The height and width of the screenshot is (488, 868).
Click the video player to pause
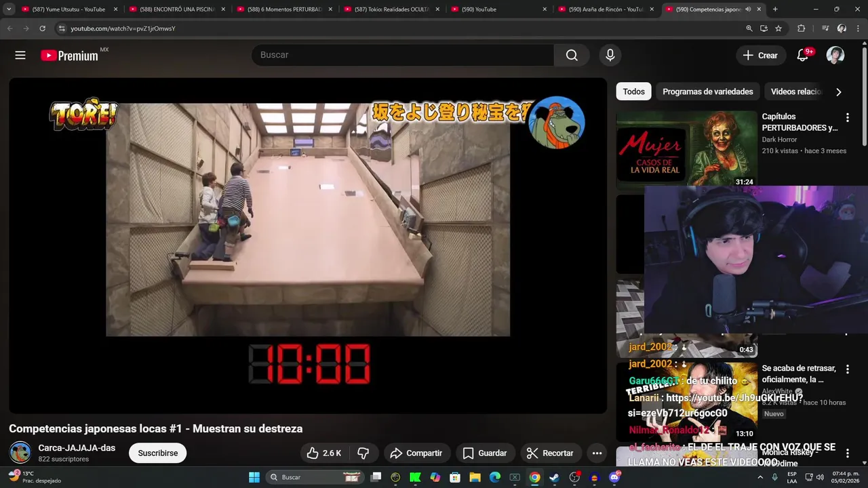(308, 245)
